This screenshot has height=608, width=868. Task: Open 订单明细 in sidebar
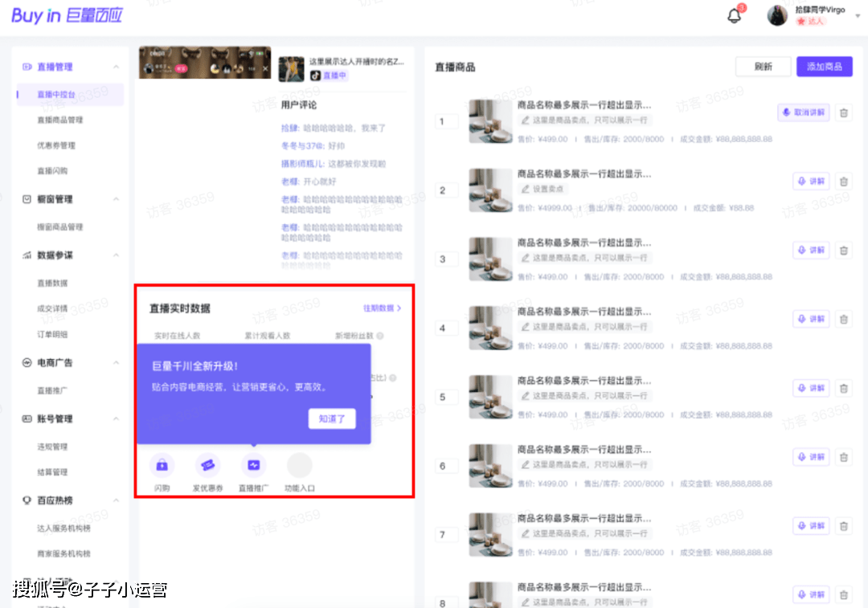point(52,334)
